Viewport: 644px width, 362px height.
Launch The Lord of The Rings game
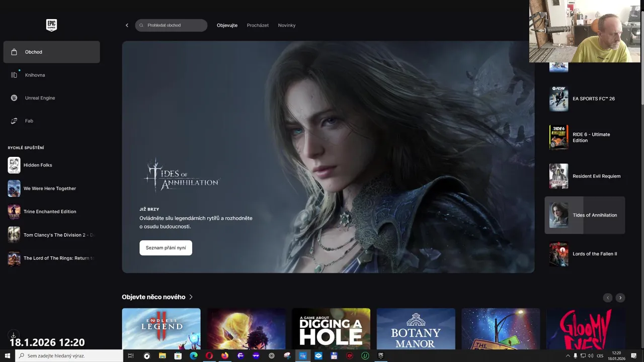click(50, 258)
